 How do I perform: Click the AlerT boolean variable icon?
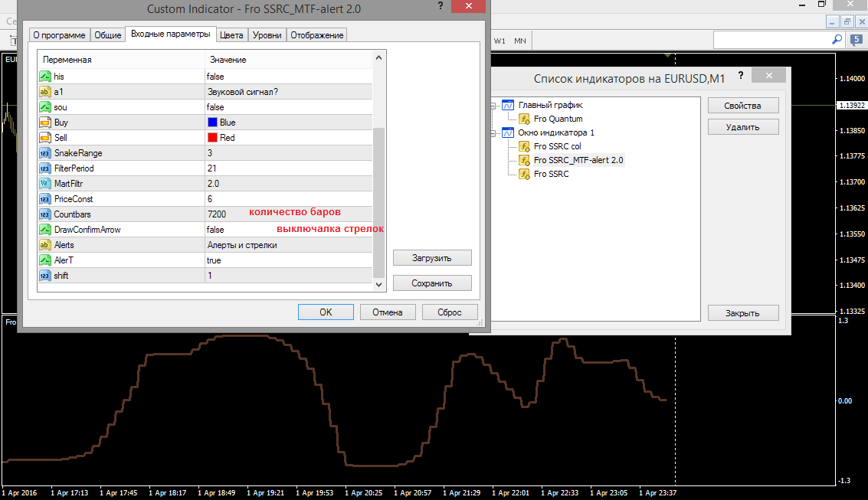click(45, 260)
